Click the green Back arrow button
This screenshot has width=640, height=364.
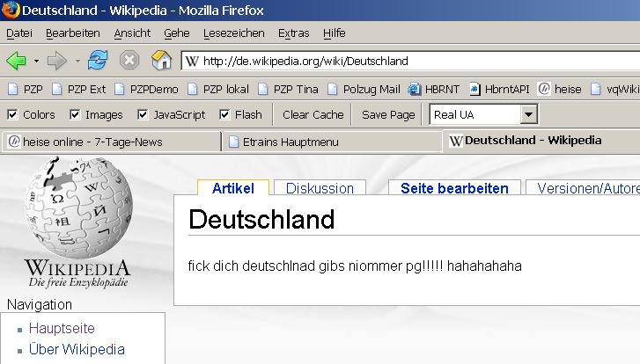coord(16,62)
